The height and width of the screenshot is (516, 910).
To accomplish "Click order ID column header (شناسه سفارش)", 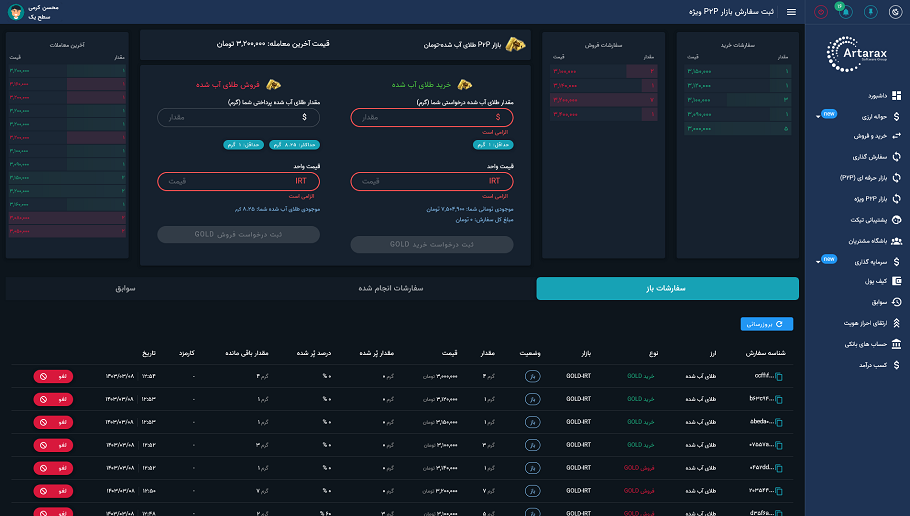I will (765, 353).
